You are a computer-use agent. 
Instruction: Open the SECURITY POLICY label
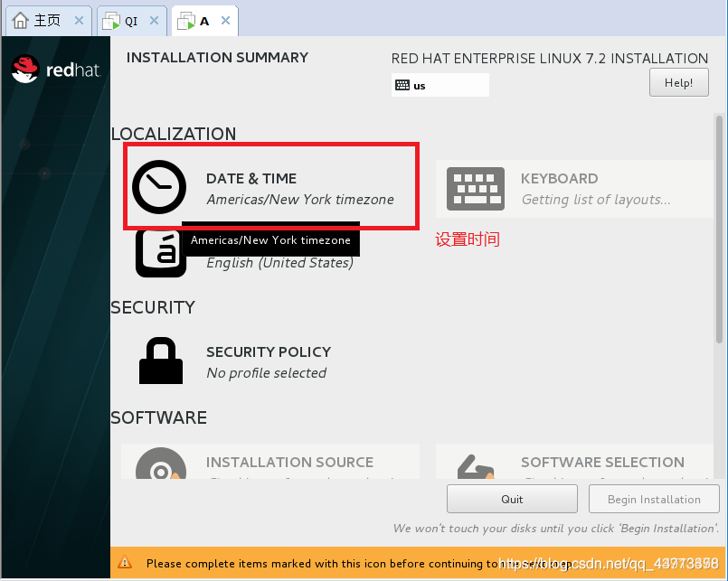click(x=269, y=351)
